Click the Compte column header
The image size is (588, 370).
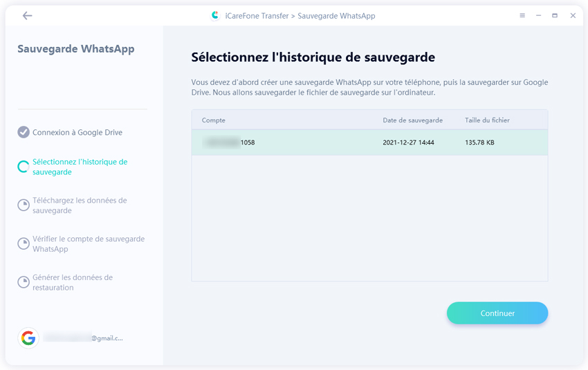[213, 120]
